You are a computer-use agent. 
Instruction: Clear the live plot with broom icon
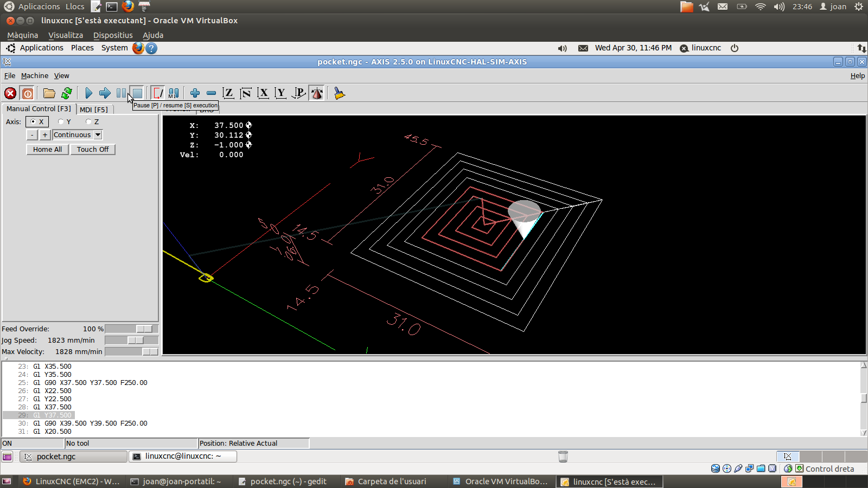[x=339, y=93]
